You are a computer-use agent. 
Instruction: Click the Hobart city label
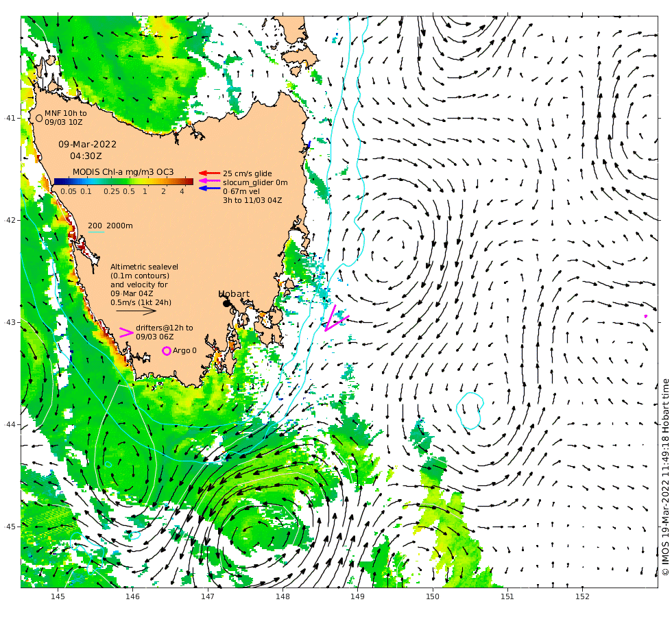(234, 293)
